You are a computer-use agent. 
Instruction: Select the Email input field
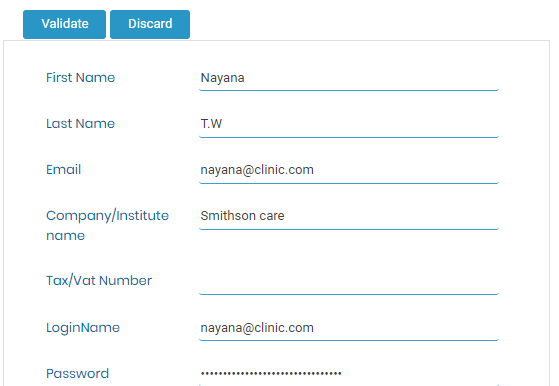pos(349,170)
